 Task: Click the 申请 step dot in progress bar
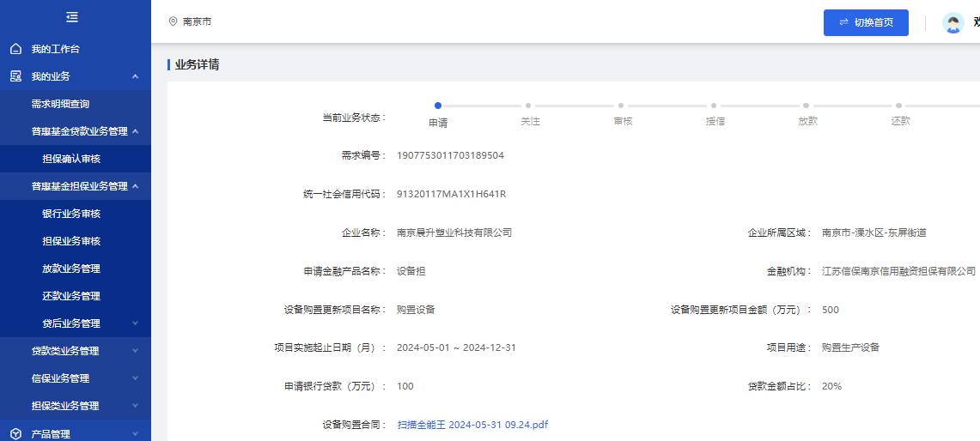(x=438, y=106)
